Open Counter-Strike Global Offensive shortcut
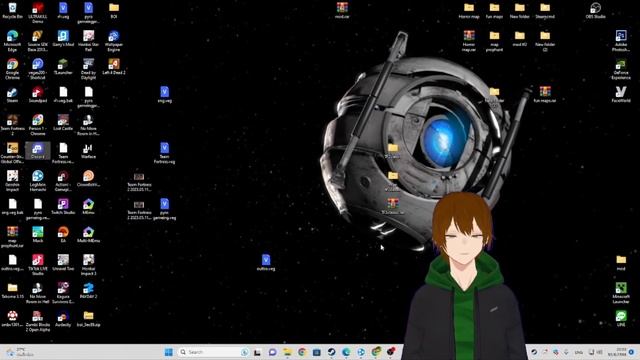 pos(12,153)
